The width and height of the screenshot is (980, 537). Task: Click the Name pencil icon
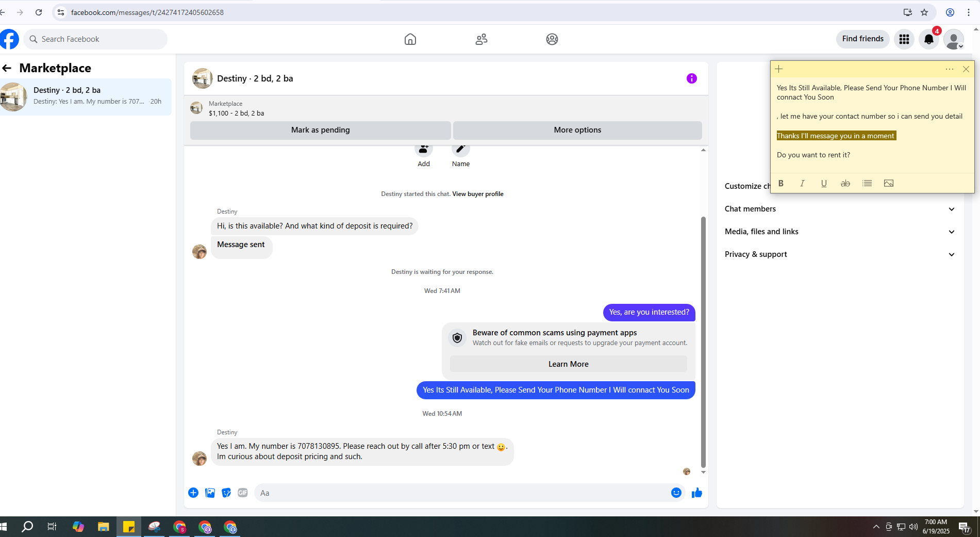click(x=461, y=150)
